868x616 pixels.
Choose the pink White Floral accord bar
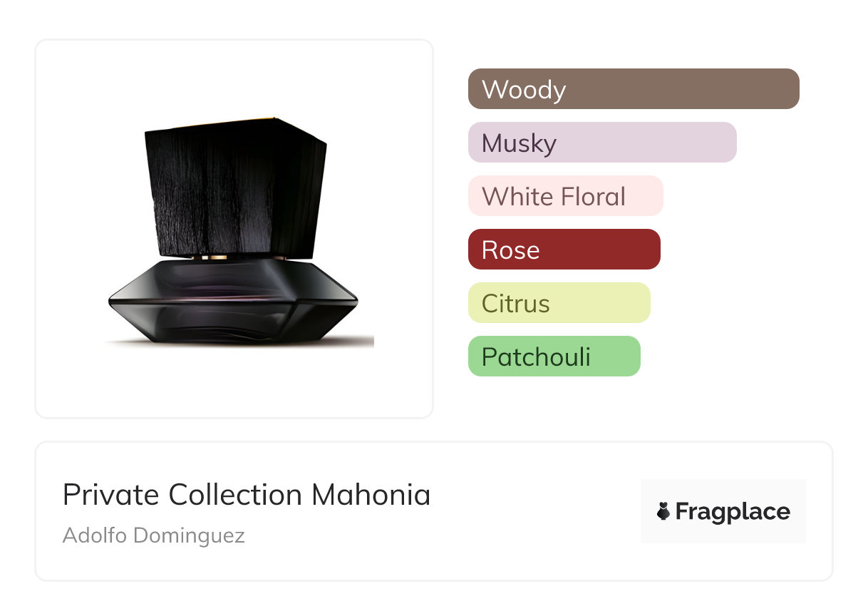645,196
